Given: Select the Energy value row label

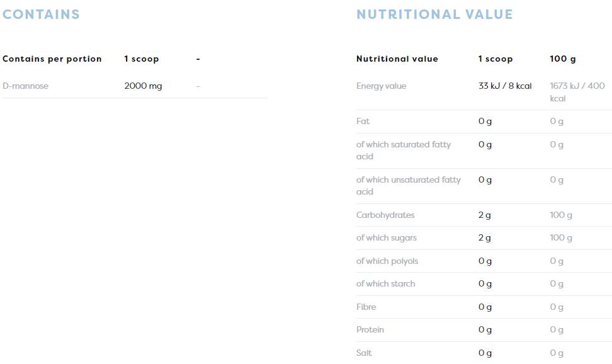Looking at the screenshot, I should 381,86.
